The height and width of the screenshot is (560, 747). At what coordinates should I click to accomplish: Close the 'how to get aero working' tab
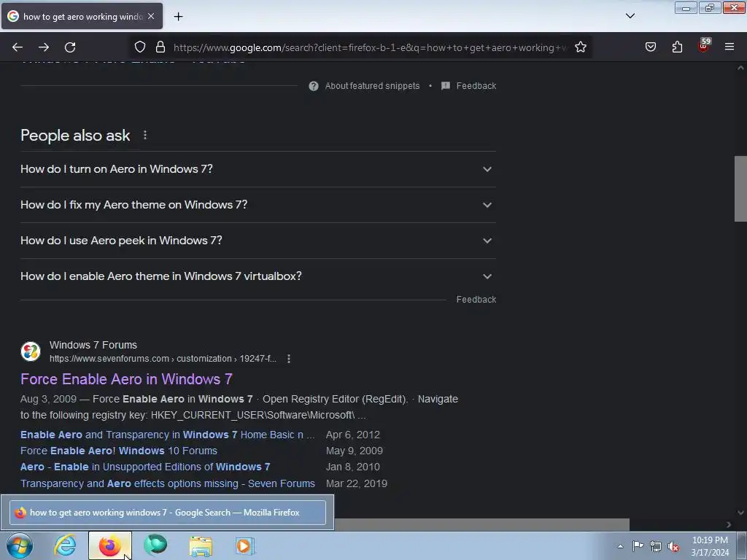pyautogui.click(x=151, y=16)
